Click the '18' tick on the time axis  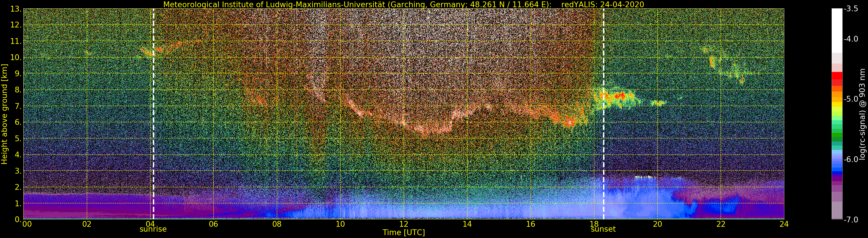[x=594, y=224]
